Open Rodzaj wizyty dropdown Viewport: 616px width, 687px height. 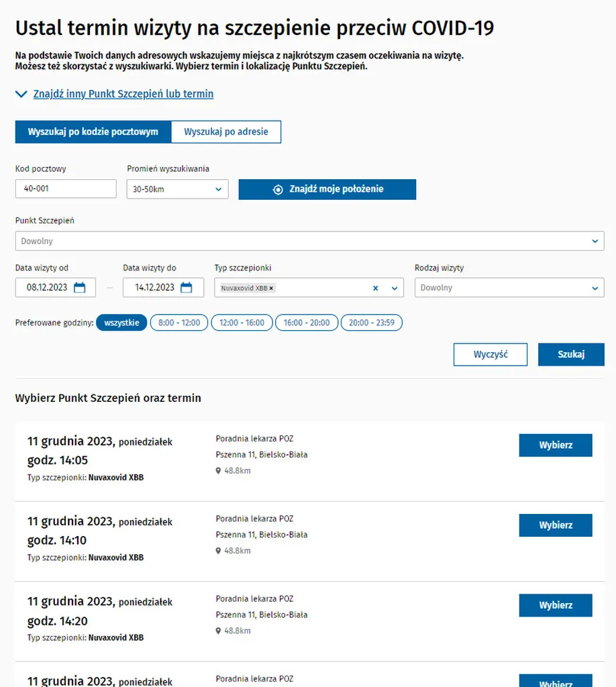click(x=509, y=288)
